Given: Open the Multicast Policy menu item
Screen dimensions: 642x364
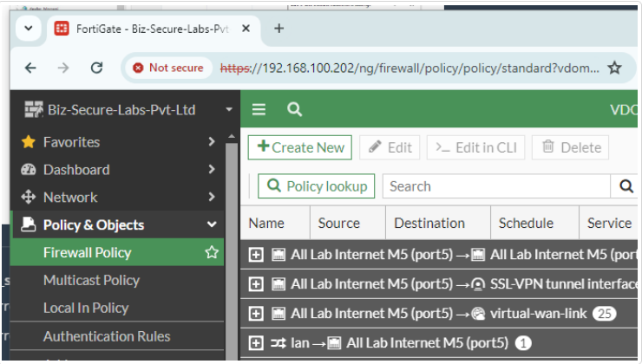Looking at the screenshot, I should pos(91,280).
